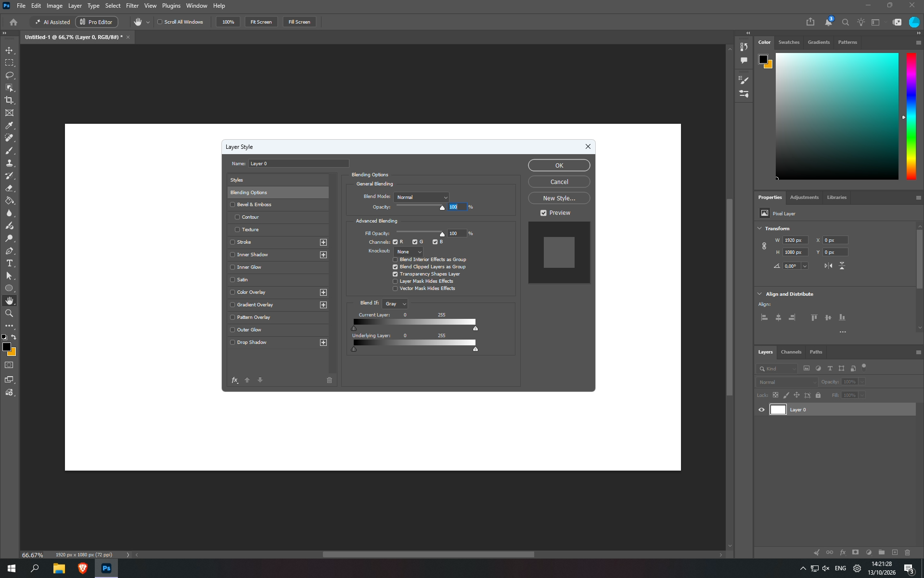Select the Horizontal Type tool
Viewport: 924px width, 578px height.
(9, 263)
